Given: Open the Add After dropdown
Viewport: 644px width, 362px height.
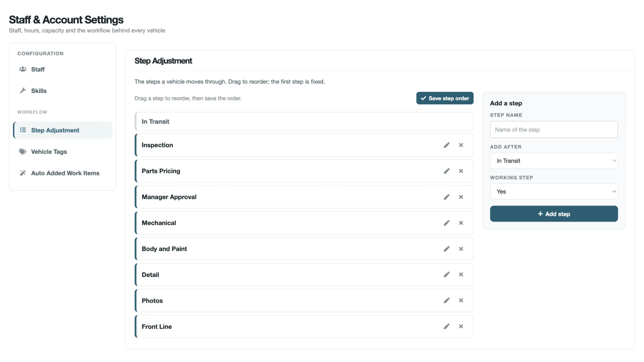Looking at the screenshot, I should [x=554, y=161].
